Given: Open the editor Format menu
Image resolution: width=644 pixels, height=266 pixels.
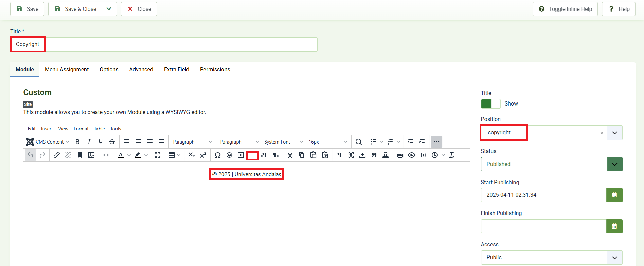Looking at the screenshot, I should pyautogui.click(x=81, y=129).
